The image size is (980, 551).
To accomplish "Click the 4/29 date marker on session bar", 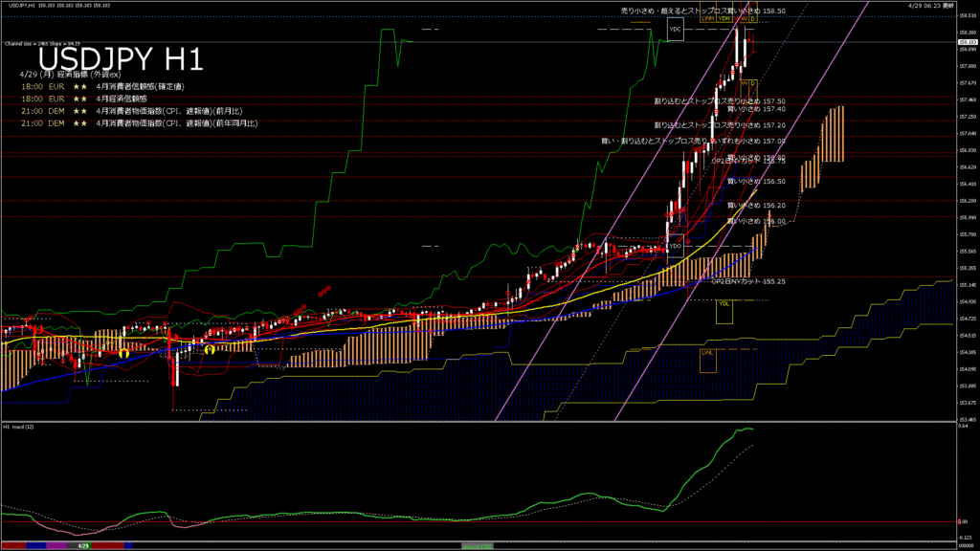I will [83, 546].
